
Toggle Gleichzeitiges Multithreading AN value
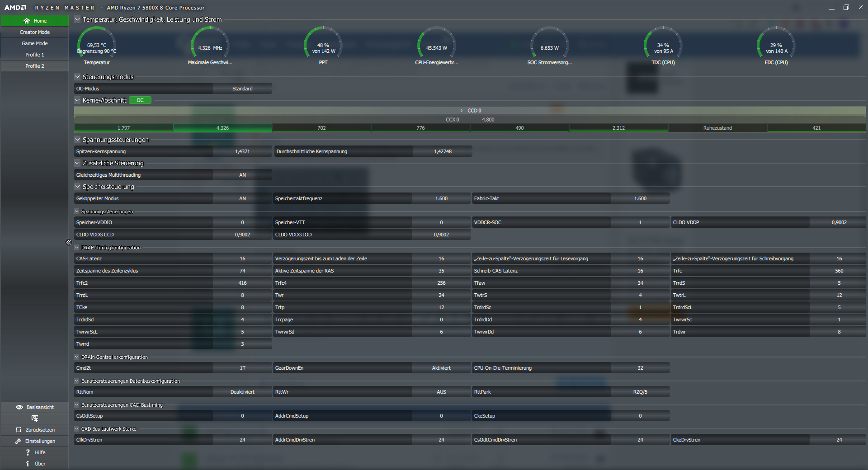tap(242, 175)
